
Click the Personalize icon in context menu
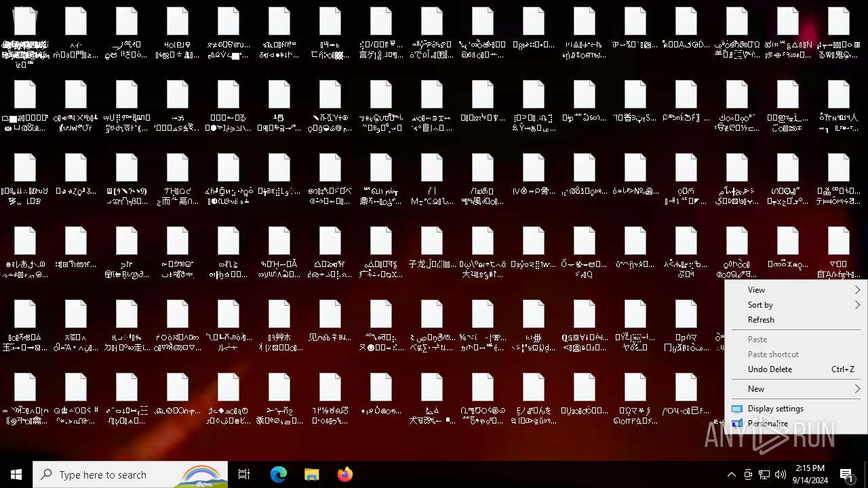737,424
